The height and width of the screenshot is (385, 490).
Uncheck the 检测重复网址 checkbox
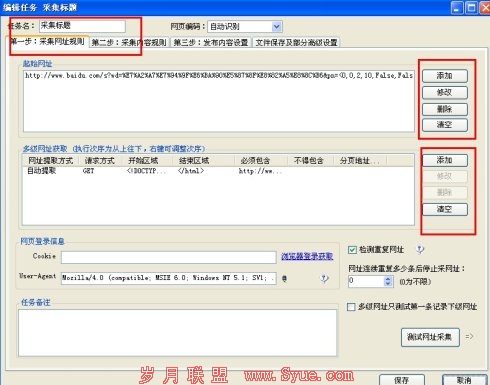coord(352,250)
